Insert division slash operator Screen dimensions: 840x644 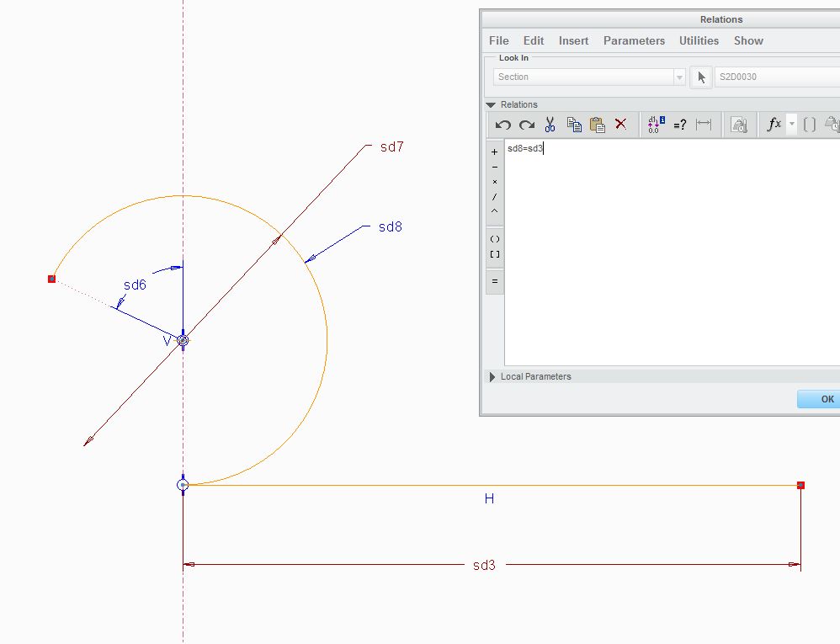(494, 197)
